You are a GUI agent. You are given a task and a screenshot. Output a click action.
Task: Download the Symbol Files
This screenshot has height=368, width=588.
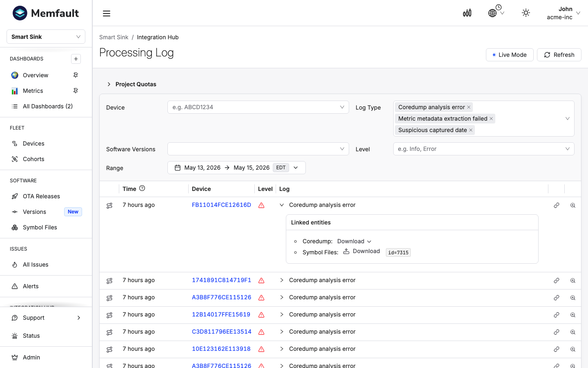[361, 251]
